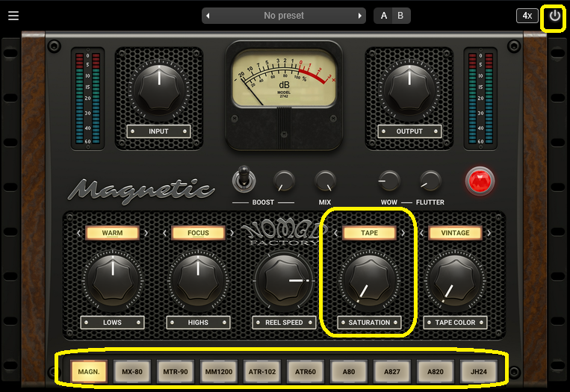Viewport: 570px width, 392px height.
Task: Select the JH24 tape machine
Action: click(479, 372)
